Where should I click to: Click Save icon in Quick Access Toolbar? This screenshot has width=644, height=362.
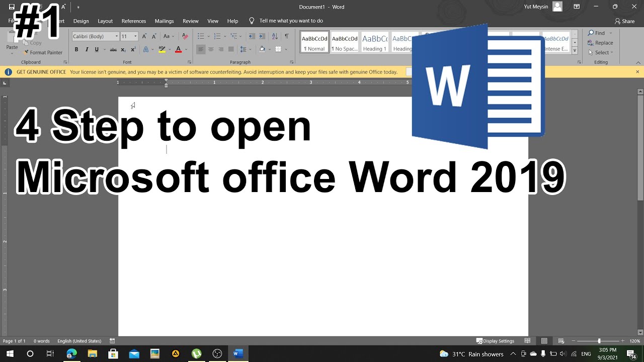(12, 7)
